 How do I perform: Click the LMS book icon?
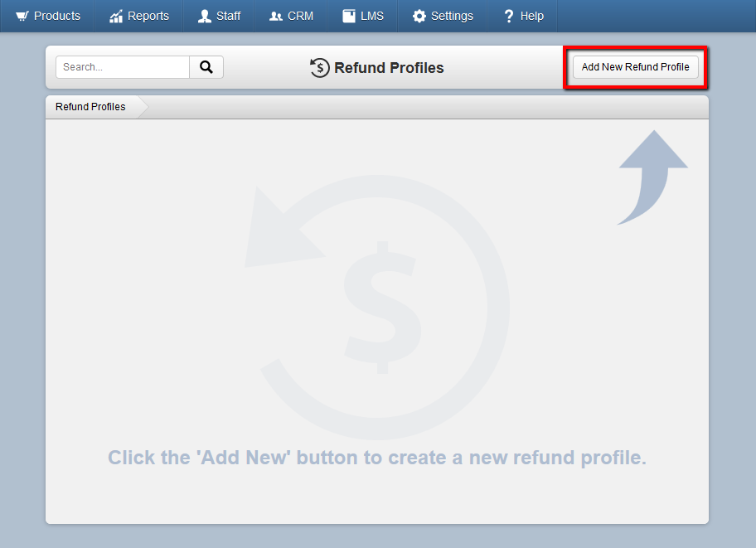tap(349, 16)
